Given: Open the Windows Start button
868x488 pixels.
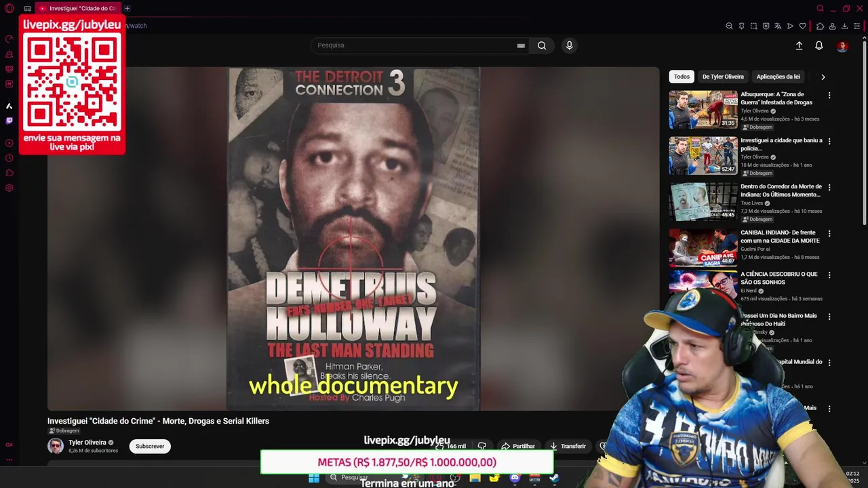Looking at the screenshot, I should coord(314,478).
